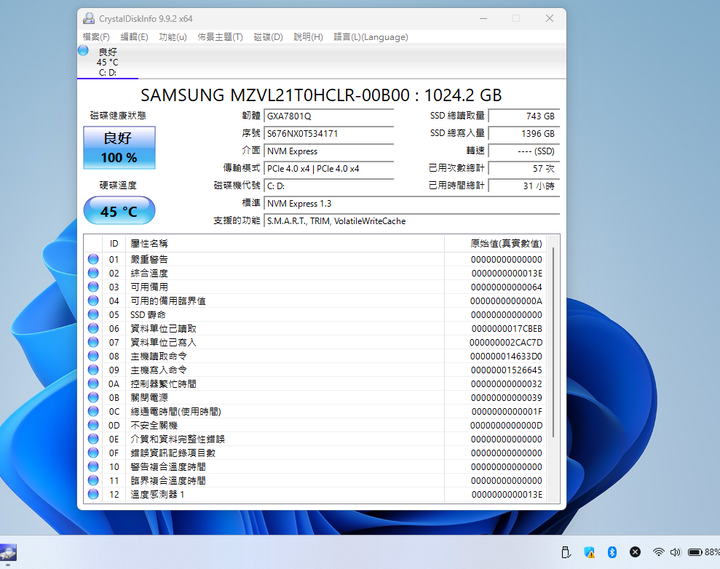Click the 屬性名稱 column header
The width and height of the screenshot is (720, 569).
click(285, 243)
